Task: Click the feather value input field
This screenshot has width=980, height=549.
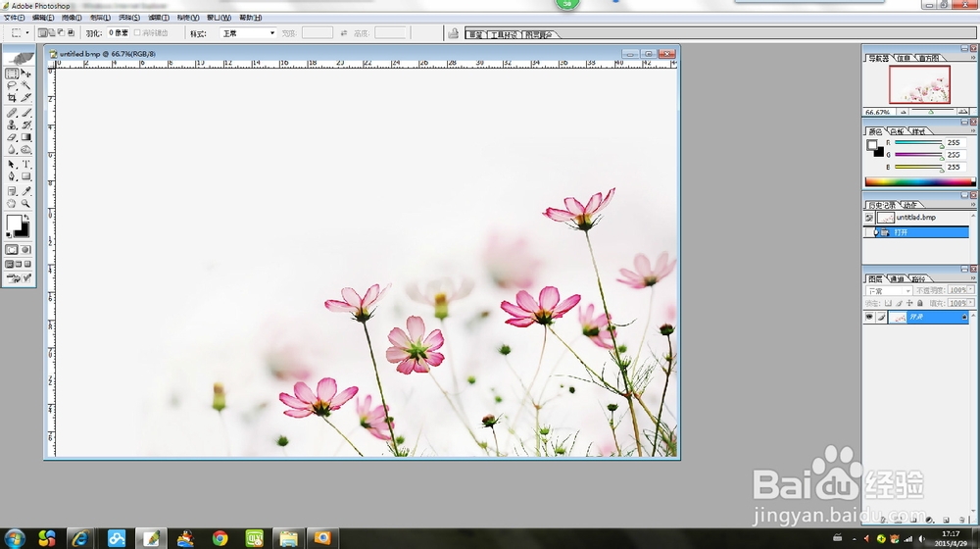Action: 119,33
